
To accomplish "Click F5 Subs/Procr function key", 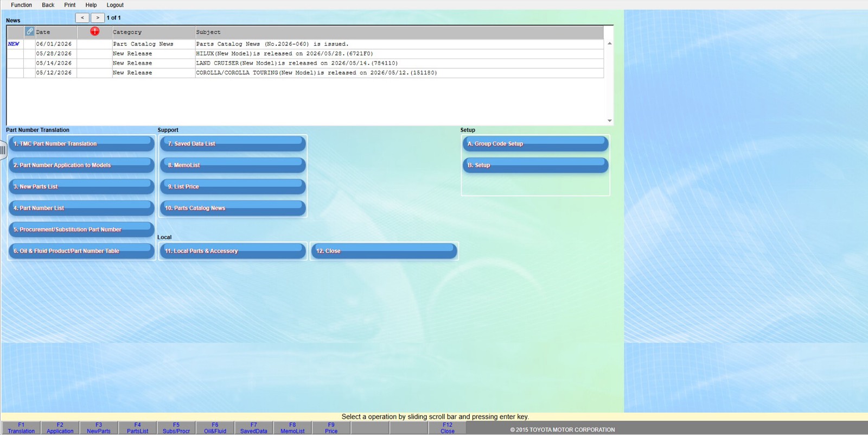I will [x=176, y=428].
